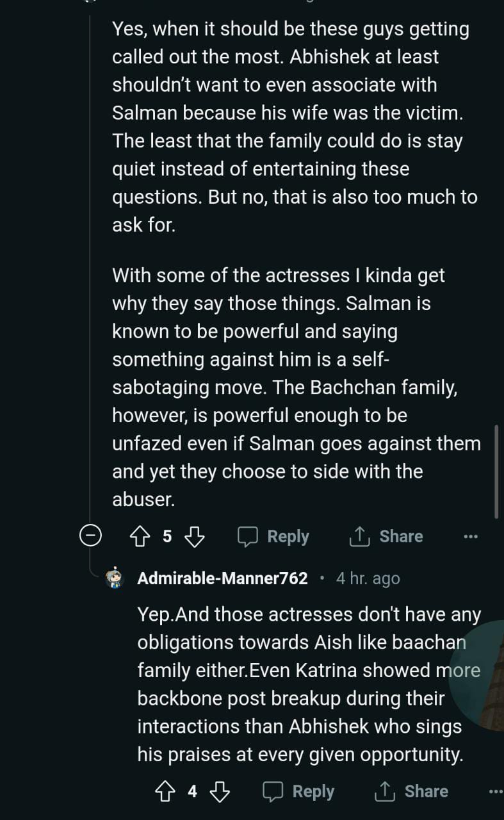Upvote Admirable-Manner762's comment
The height and width of the screenshot is (820, 504).
(165, 792)
